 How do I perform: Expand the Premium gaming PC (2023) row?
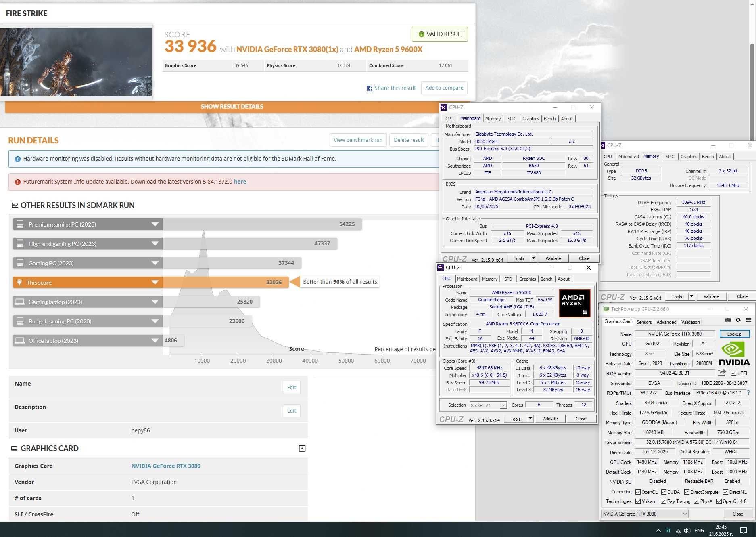pos(155,224)
